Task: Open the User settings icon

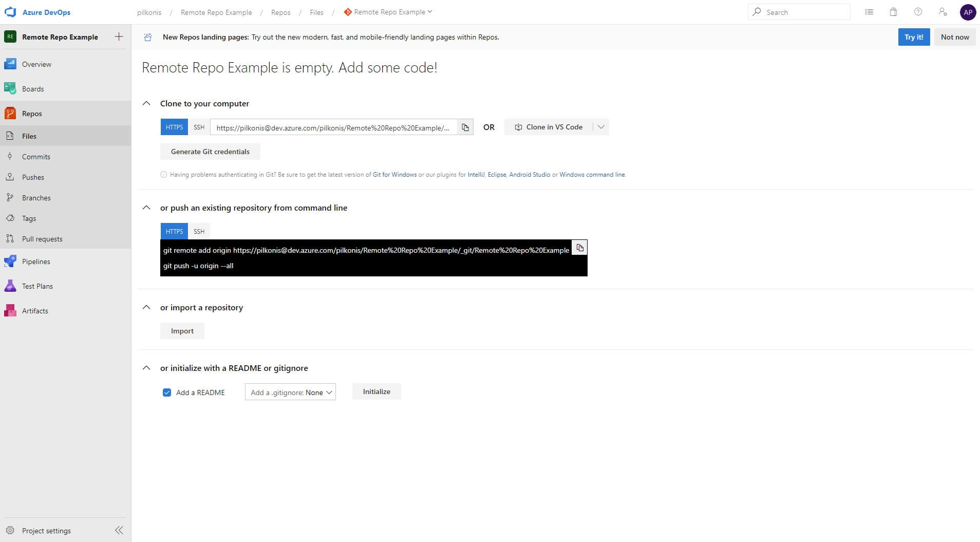Action: tap(943, 12)
